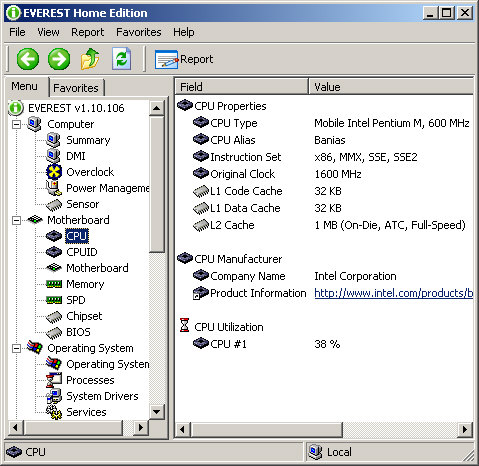Open the Report menu
Screen dimensions: 479x466
click(x=88, y=32)
